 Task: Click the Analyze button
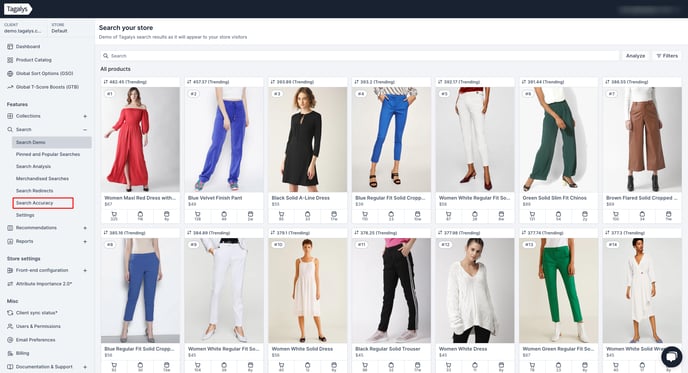point(635,56)
